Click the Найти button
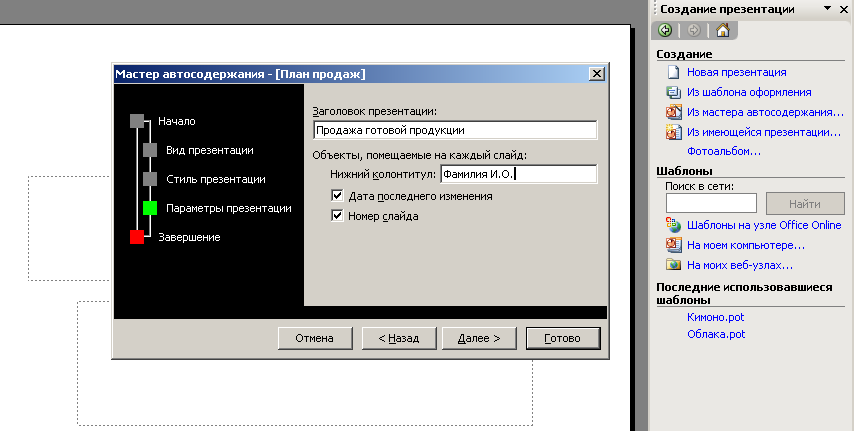Image resolution: width=854 pixels, height=431 pixels. click(x=805, y=204)
